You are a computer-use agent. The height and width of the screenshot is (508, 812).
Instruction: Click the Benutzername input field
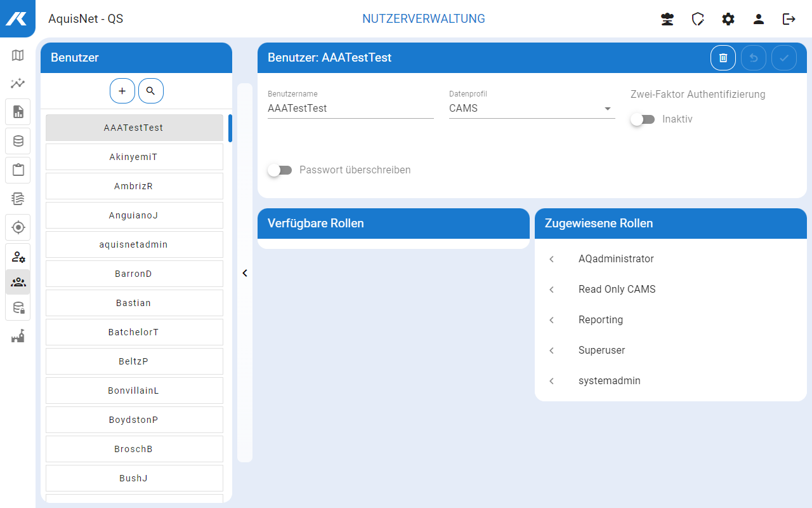350,109
